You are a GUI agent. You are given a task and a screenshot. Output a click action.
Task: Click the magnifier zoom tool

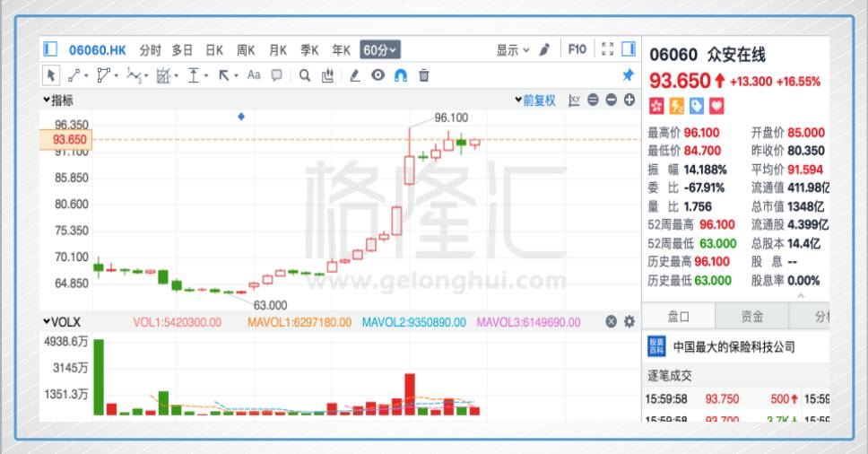pos(305,75)
